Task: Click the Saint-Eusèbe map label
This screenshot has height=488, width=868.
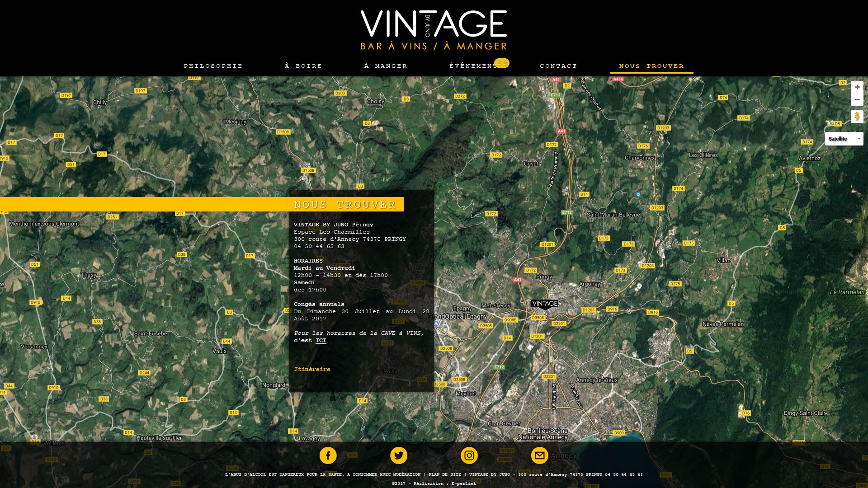Action: point(151,333)
